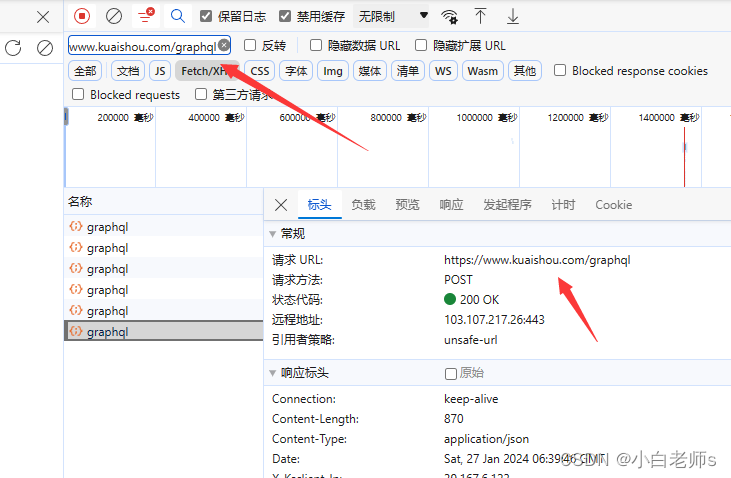Open the 无限制 throttling dropdown

(393, 17)
